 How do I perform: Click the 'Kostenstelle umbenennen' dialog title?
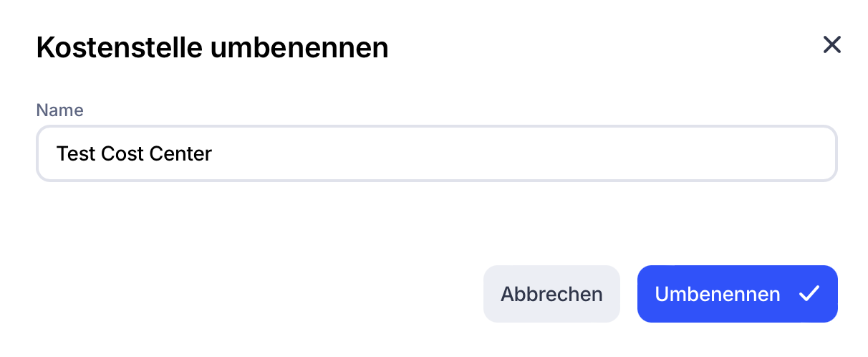212,48
